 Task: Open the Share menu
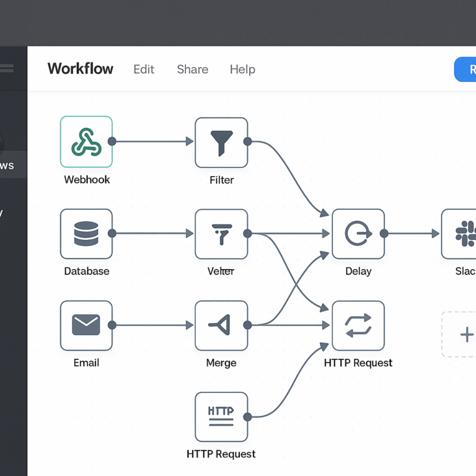point(192,69)
